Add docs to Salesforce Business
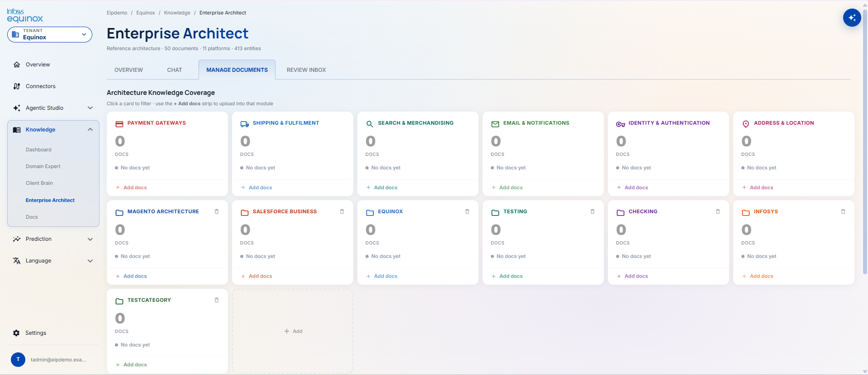868x375 pixels. [256, 276]
